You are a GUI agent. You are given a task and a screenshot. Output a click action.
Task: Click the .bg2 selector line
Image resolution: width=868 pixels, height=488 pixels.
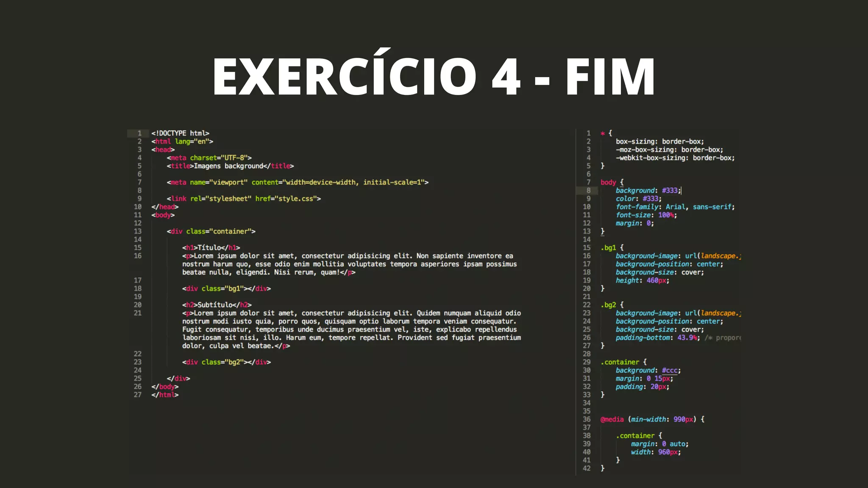point(612,305)
